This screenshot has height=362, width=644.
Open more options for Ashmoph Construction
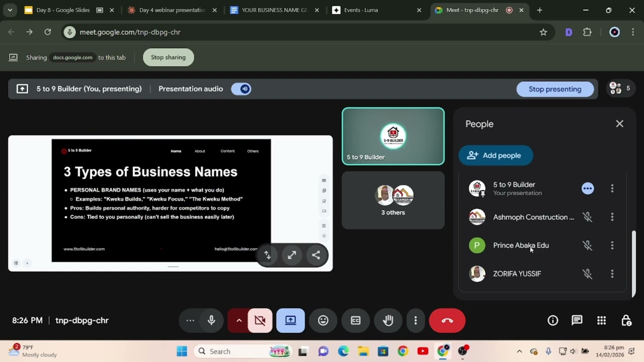[612, 217]
